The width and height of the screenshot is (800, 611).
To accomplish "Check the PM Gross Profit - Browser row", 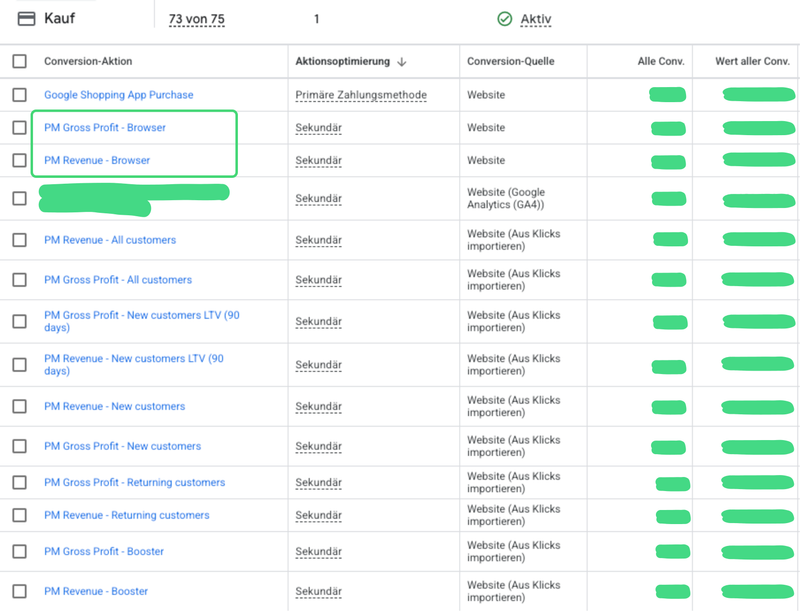I will (x=19, y=128).
